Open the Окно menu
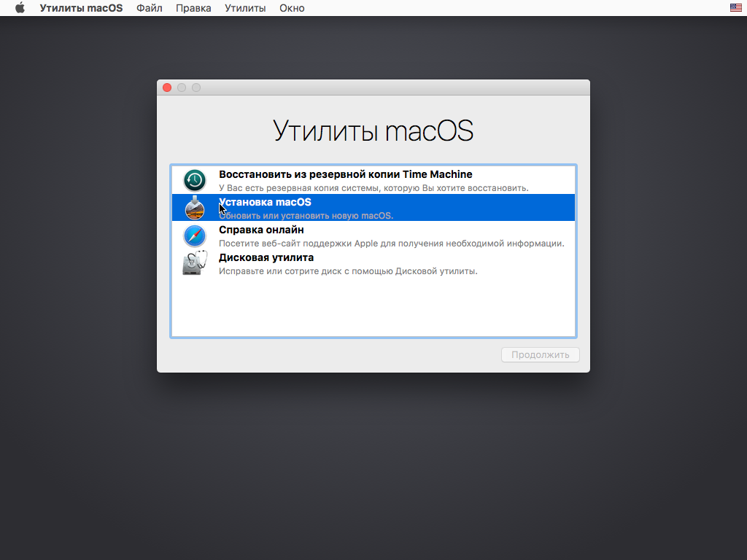Screen dimensions: 747x560 pyautogui.click(x=292, y=8)
